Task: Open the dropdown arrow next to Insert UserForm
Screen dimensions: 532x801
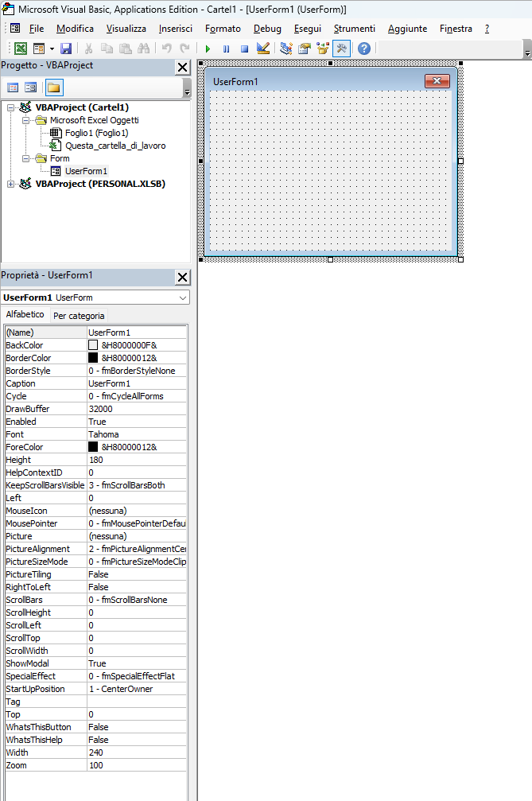Action: [52, 49]
